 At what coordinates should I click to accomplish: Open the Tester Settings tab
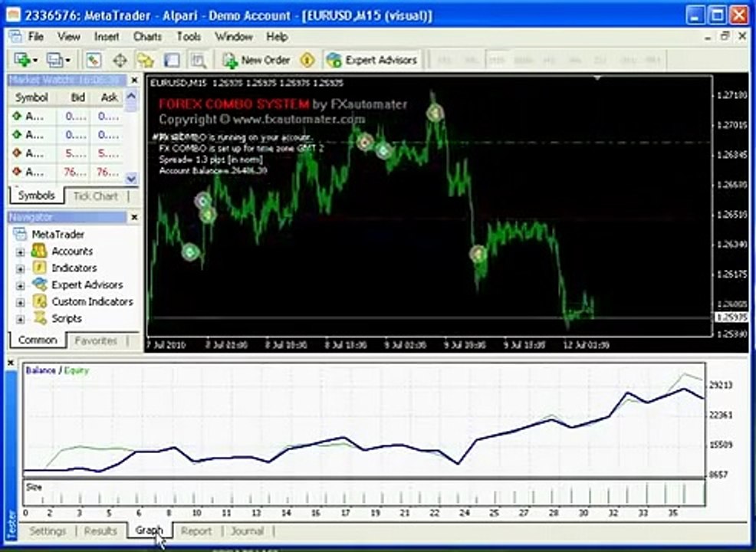click(x=48, y=531)
